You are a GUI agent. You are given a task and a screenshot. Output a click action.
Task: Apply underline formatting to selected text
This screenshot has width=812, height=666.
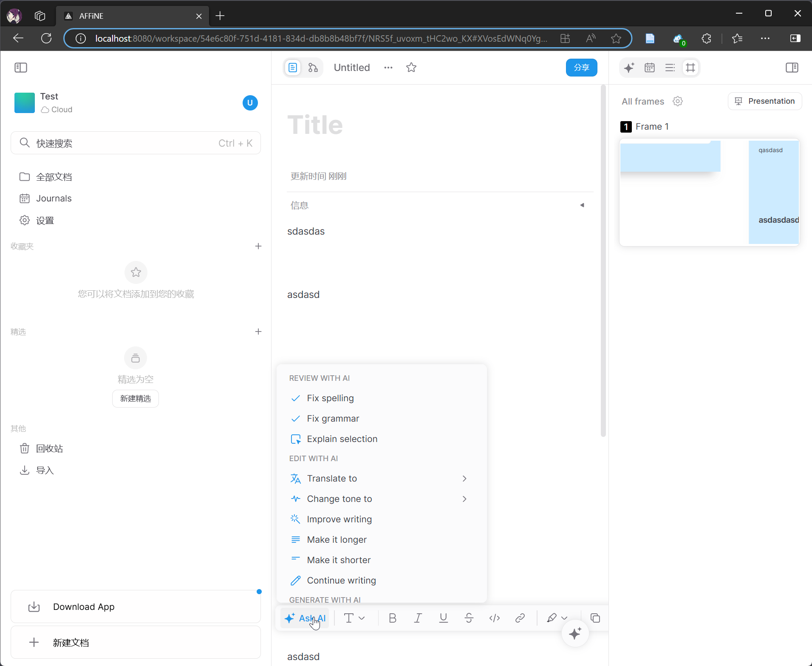coord(443,618)
